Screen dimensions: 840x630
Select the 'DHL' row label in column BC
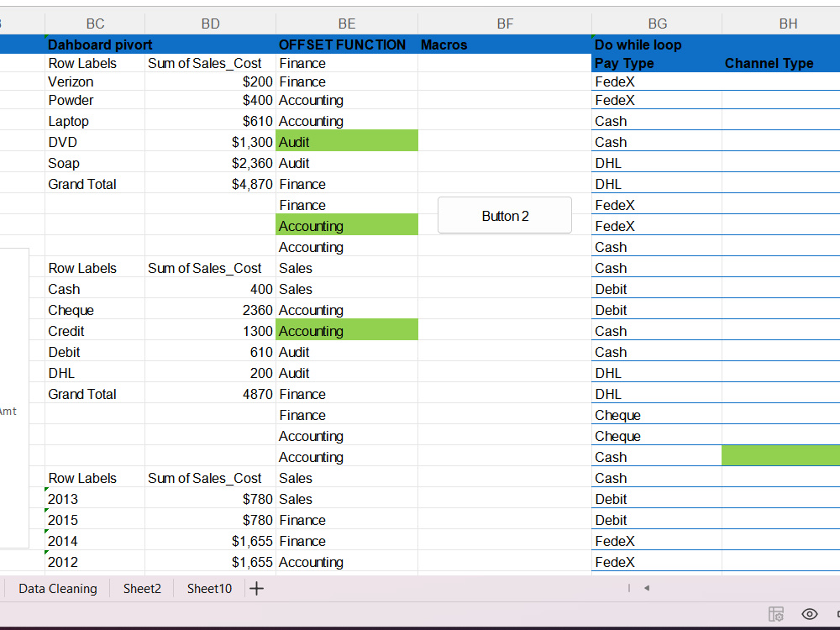[x=95, y=373]
